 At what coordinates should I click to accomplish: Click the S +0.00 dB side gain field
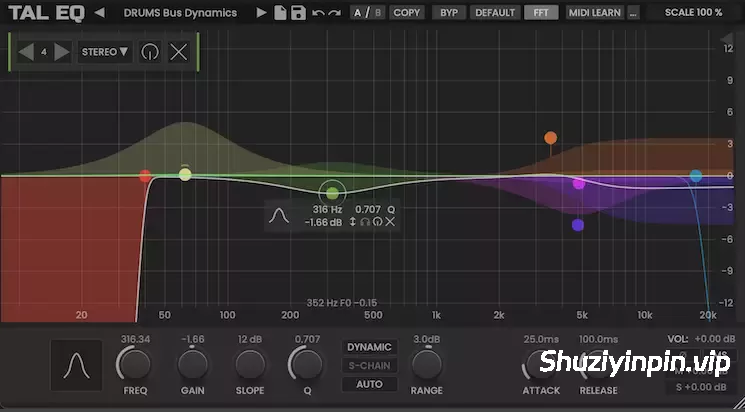pos(701,387)
